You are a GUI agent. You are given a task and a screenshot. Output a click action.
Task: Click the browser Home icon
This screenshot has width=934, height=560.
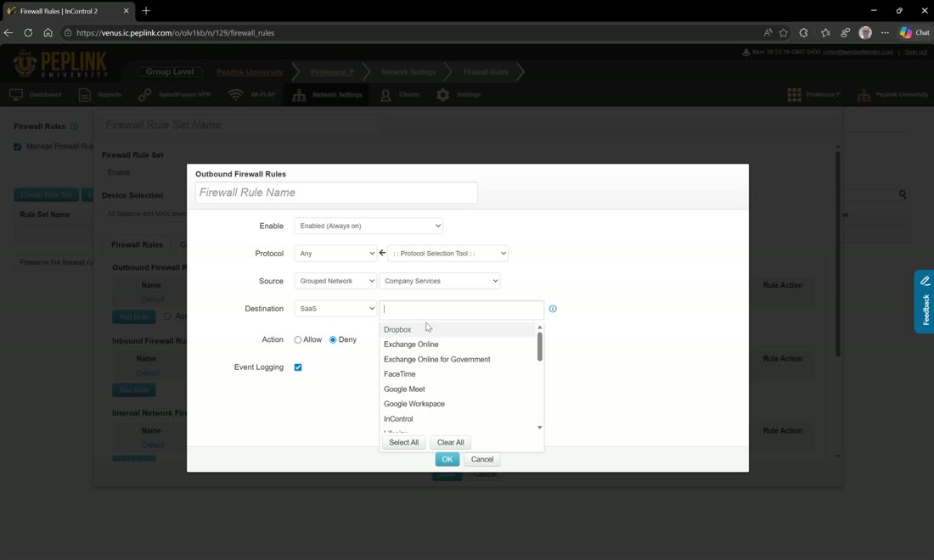tap(48, 33)
